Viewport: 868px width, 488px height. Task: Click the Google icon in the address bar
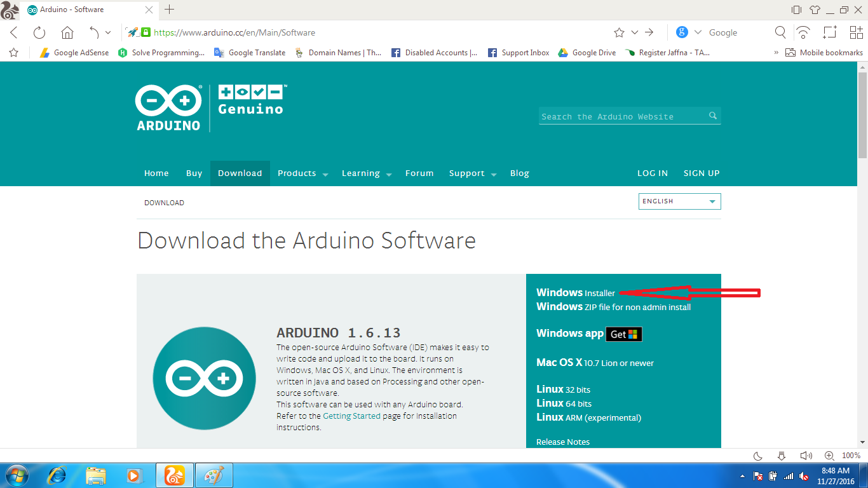tap(682, 32)
